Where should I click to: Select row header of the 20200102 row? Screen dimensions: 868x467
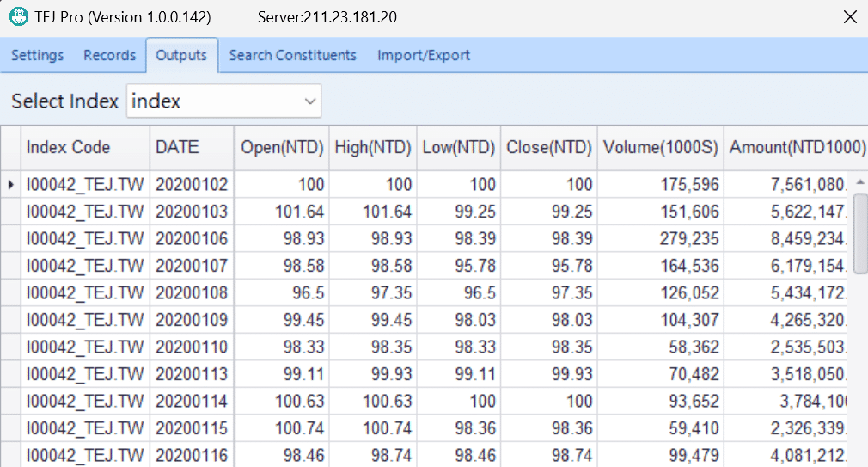[x=10, y=184]
